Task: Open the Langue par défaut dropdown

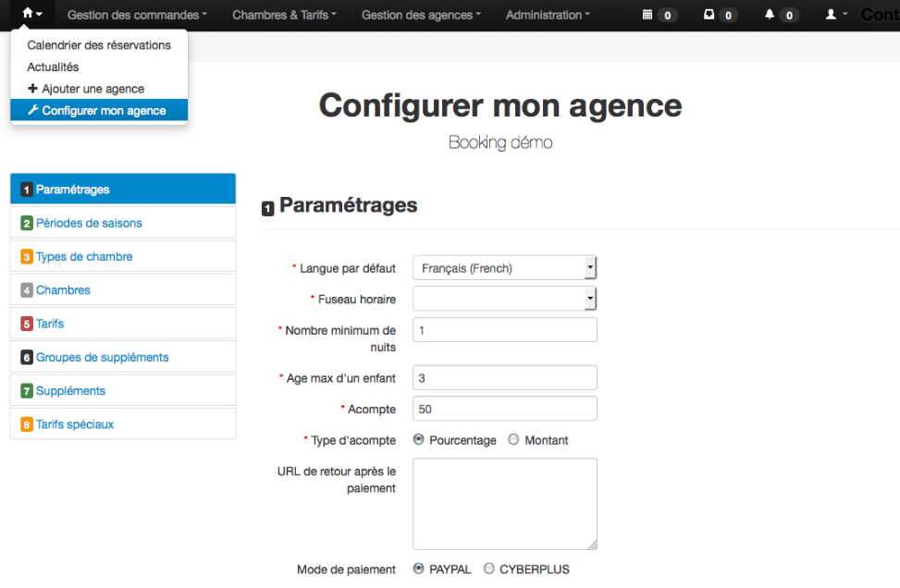Action: coord(504,267)
